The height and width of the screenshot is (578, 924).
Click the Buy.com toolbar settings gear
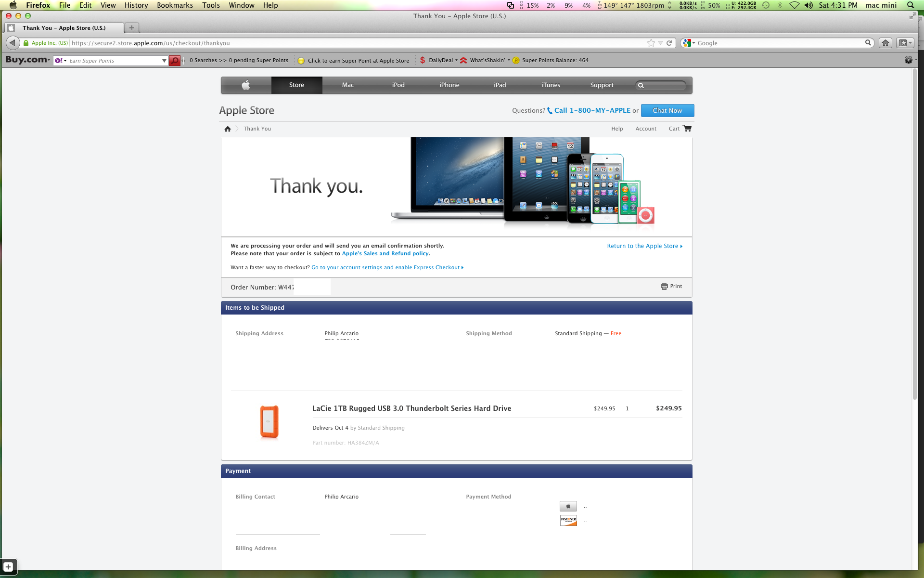tap(909, 60)
